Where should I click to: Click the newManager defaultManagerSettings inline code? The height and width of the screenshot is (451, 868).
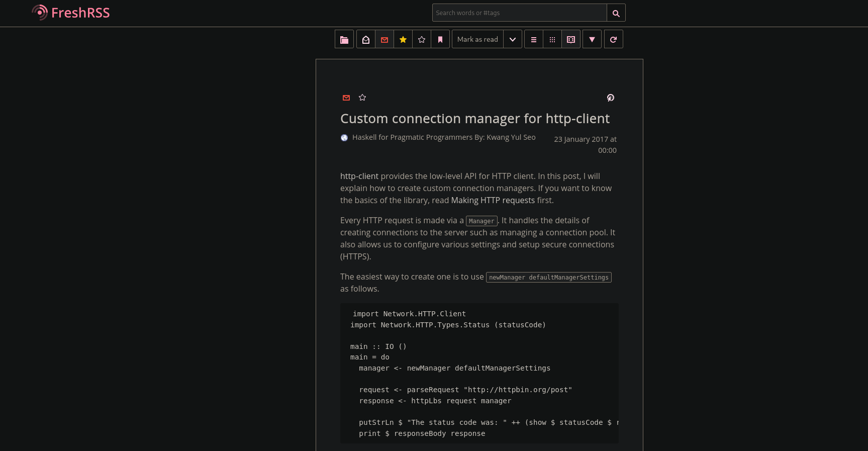pos(549,277)
